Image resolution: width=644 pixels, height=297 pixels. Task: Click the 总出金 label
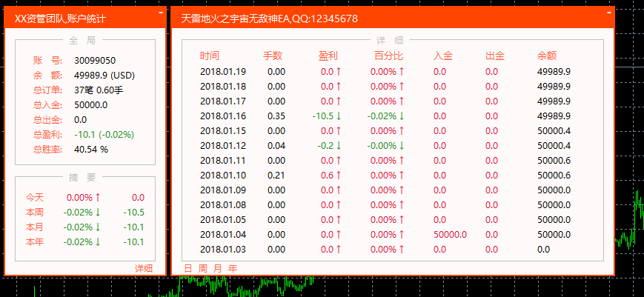click(x=47, y=120)
